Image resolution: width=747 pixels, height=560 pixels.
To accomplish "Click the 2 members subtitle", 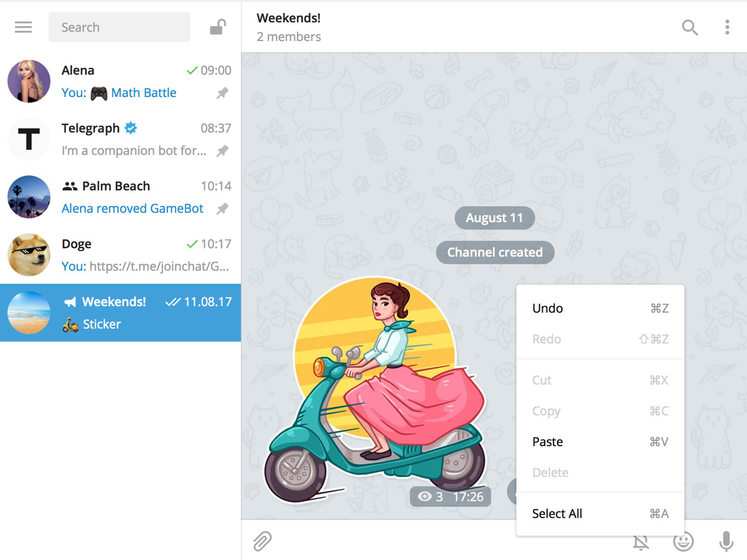I will coord(289,37).
